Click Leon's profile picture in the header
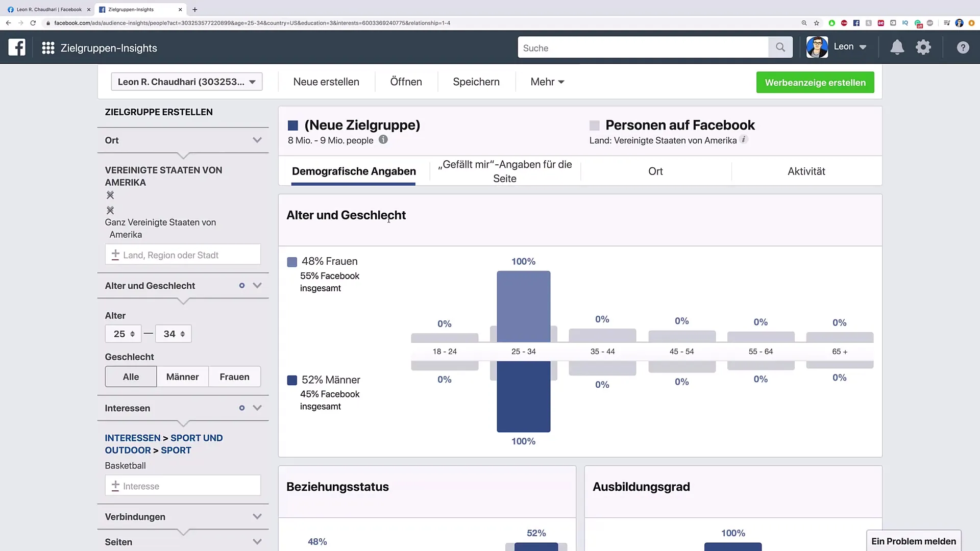Viewport: 980px width, 551px height. 817,47
